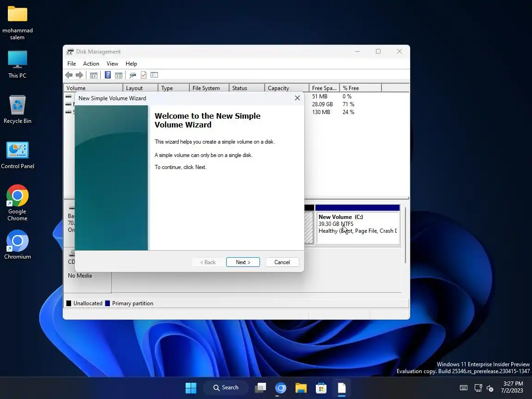Select the This PC desktop icon
The image size is (532, 399).
(17, 65)
